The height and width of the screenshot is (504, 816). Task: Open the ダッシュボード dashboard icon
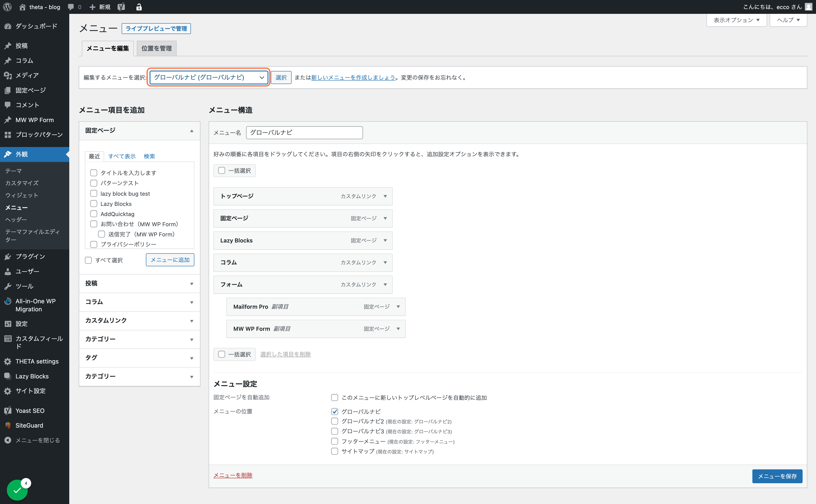click(8, 26)
